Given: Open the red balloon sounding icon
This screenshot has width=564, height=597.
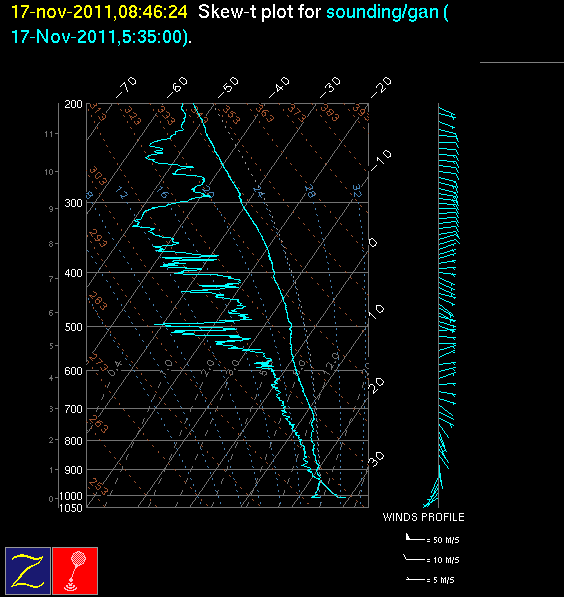Looking at the screenshot, I should (75, 571).
